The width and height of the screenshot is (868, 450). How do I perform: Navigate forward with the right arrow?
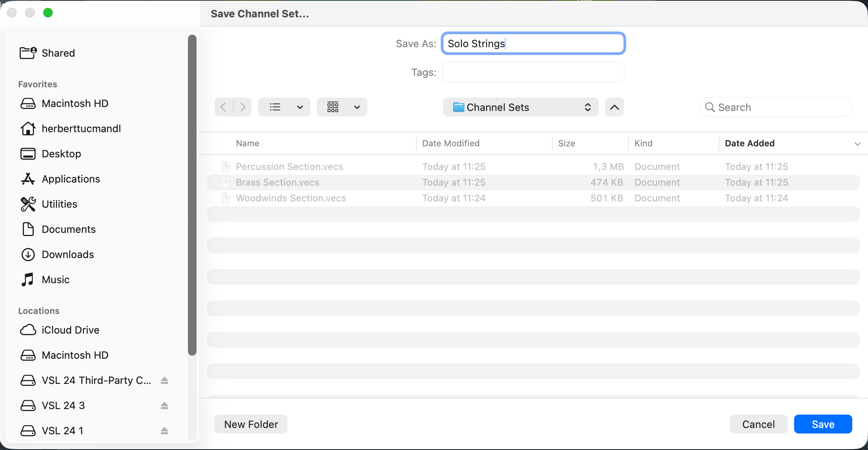[x=243, y=107]
